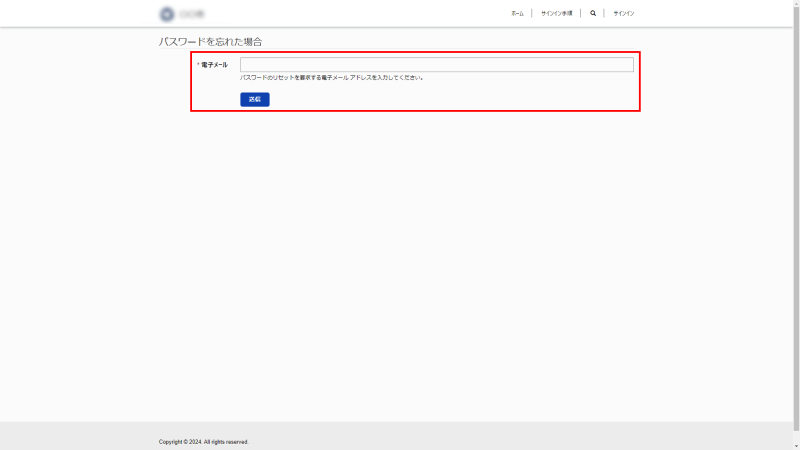Click the Copyright © 2024 footer text
Image resolution: width=800 pixels, height=450 pixels.
tap(203, 441)
